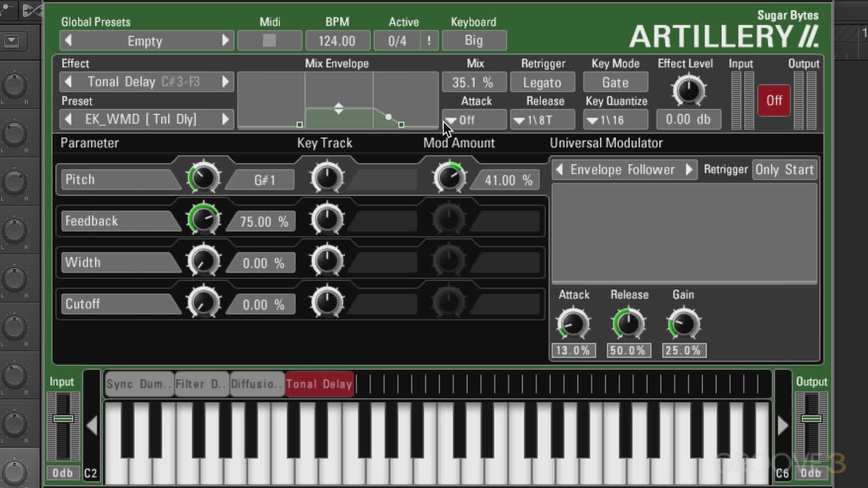Image resolution: width=868 pixels, height=488 pixels.
Task: Choose the previous Effect using left arrow
Action: pos(68,82)
